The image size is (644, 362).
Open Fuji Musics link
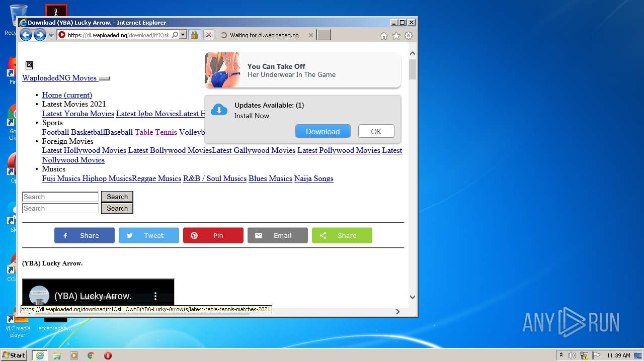[x=61, y=178]
